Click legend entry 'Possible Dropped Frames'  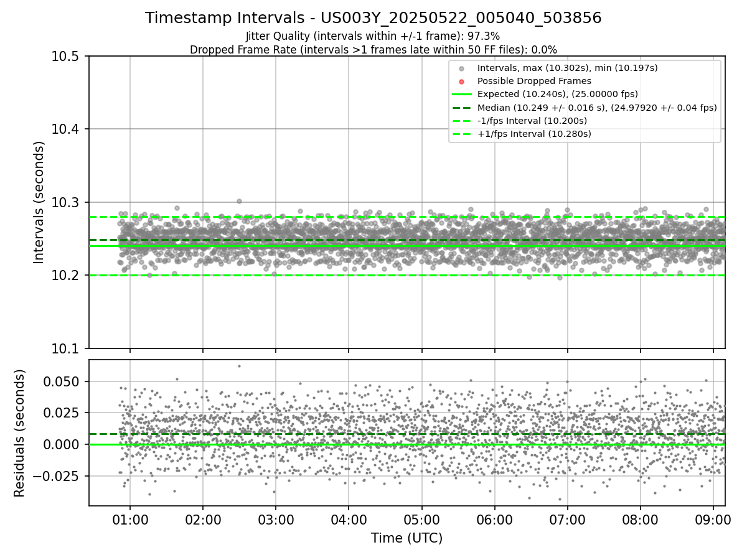(534, 81)
